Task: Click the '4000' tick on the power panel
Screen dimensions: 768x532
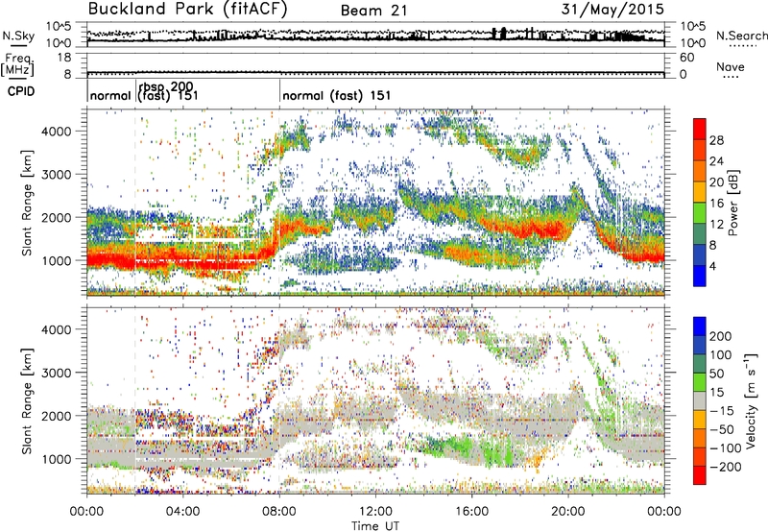Action: click(56, 132)
